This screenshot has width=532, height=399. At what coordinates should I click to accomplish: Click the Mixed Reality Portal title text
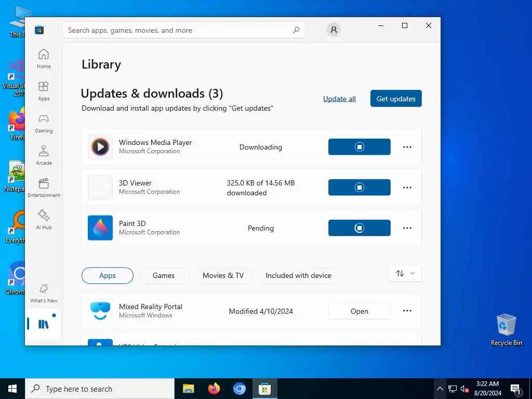point(151,307)
